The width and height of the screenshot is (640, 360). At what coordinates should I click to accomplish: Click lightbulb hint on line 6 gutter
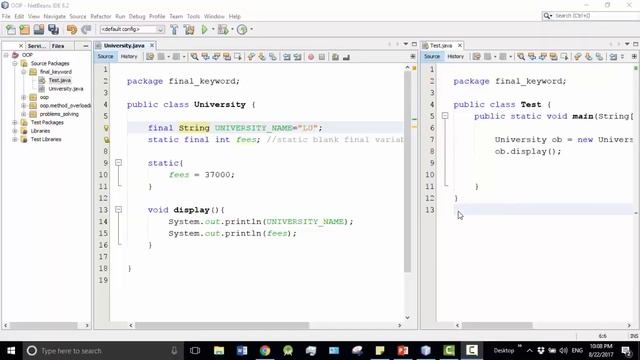click(x=106, y=128)
